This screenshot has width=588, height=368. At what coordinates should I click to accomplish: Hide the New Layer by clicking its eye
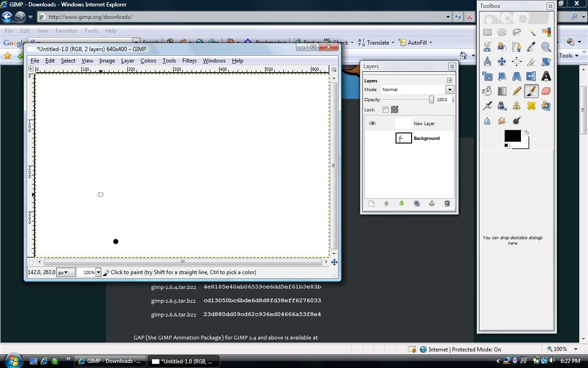point(372,123)
